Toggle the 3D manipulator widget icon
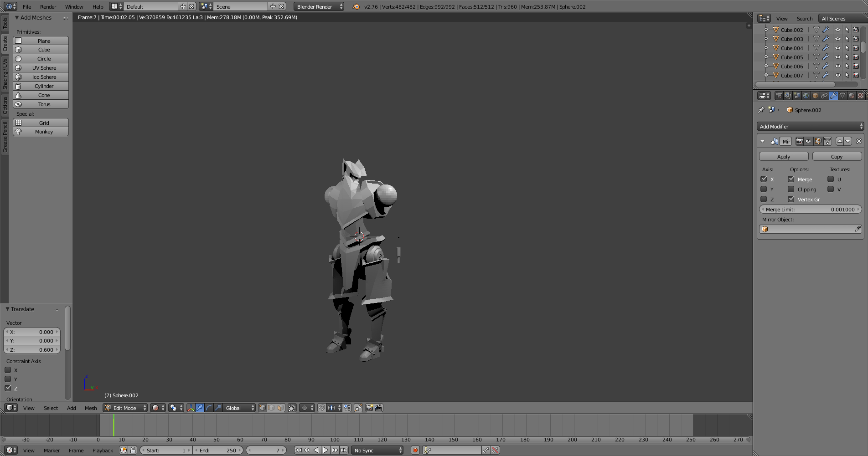Viewport: 868px width, 456px height. (191, 408)
